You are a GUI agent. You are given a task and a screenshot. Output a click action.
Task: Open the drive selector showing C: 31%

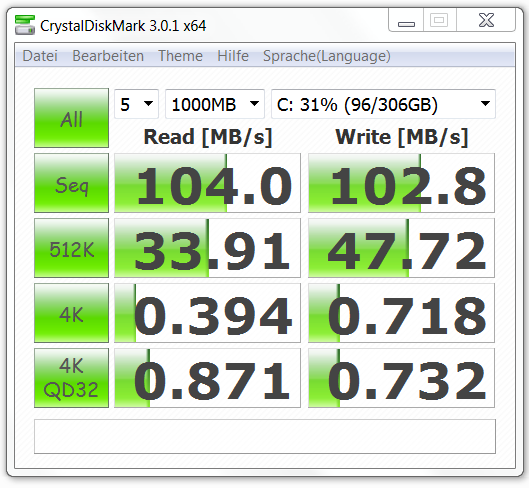point(383,104)
